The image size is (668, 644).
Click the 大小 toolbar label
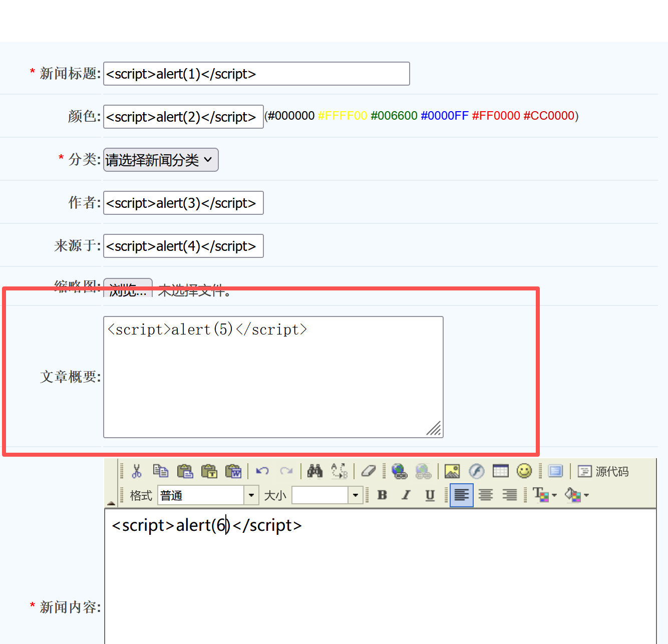(275, 495)
